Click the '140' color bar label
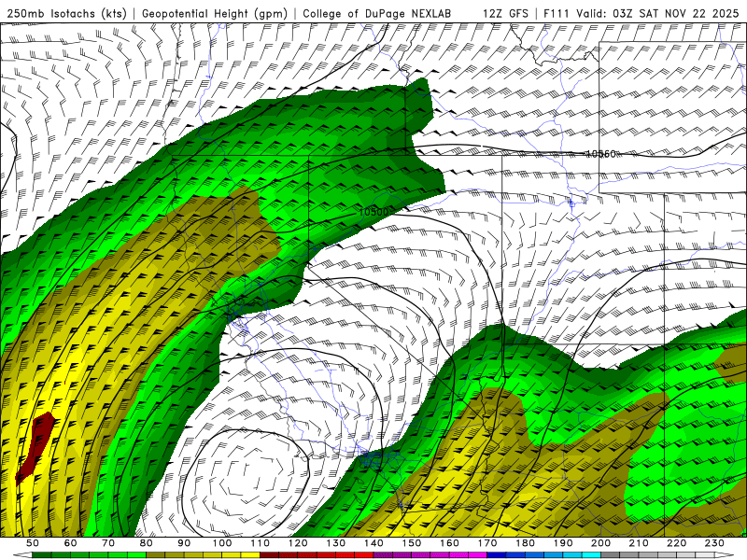Image resolution: width=747 pixels, height=560 pixels. click(373, 543)
